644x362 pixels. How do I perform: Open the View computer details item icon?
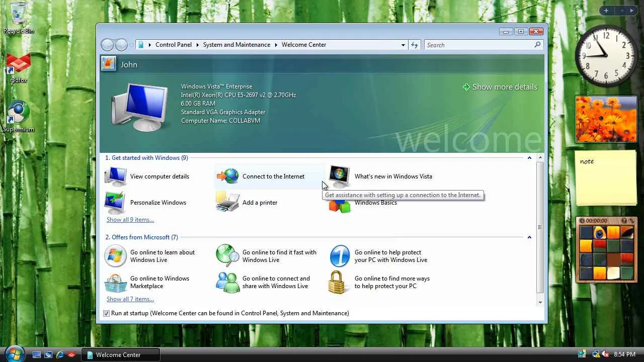(115, 176)
